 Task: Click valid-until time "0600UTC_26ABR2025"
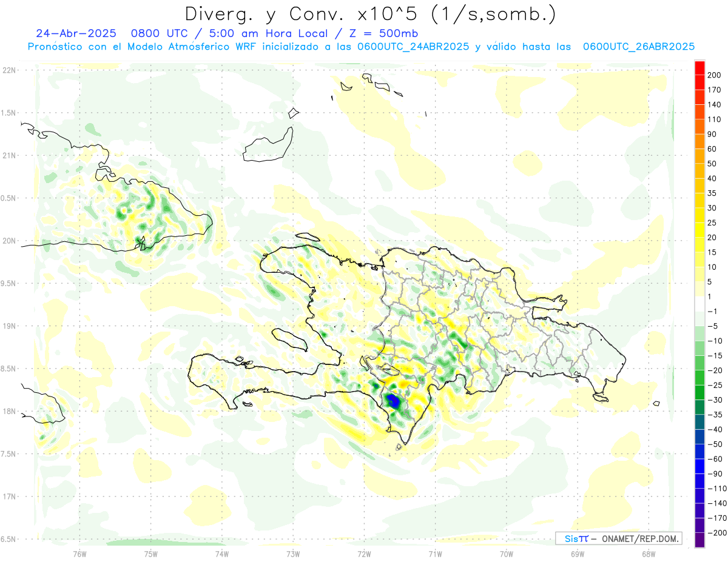pyautogui.click(x=639, y=47)
